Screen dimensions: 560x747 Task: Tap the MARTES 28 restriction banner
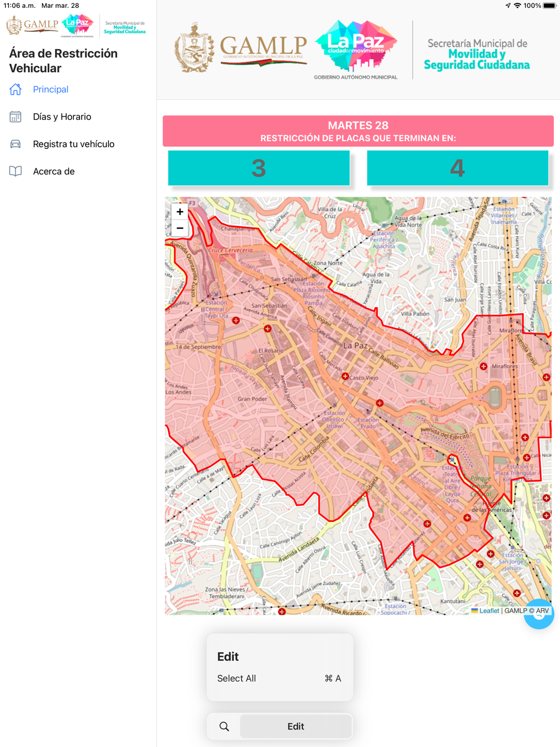(358, 131)
